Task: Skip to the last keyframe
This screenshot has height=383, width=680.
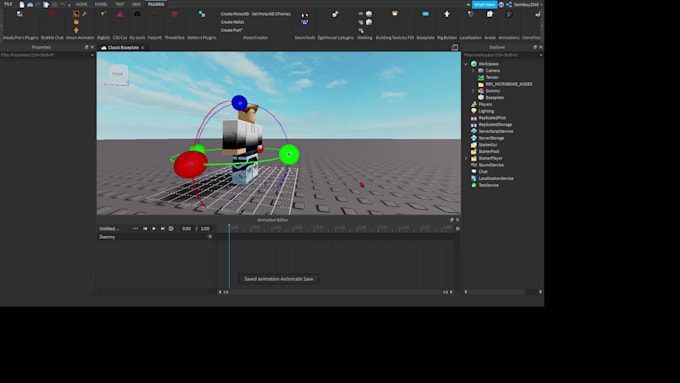Action: point(162,229)
